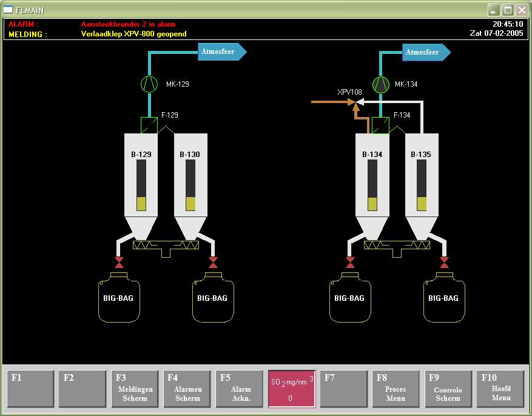Click the MK-129 fan symbol
This screenshot has height=416, width=532.
pyautogui.click(x=149, y=84)
